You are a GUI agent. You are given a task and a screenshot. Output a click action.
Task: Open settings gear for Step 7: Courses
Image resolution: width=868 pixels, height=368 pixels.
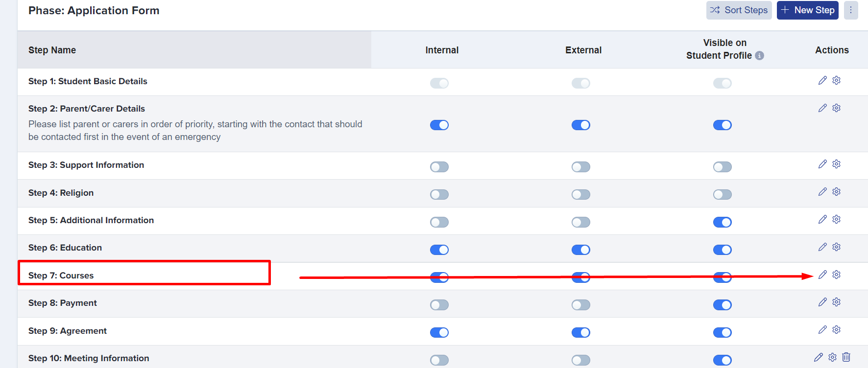point(837,275)
